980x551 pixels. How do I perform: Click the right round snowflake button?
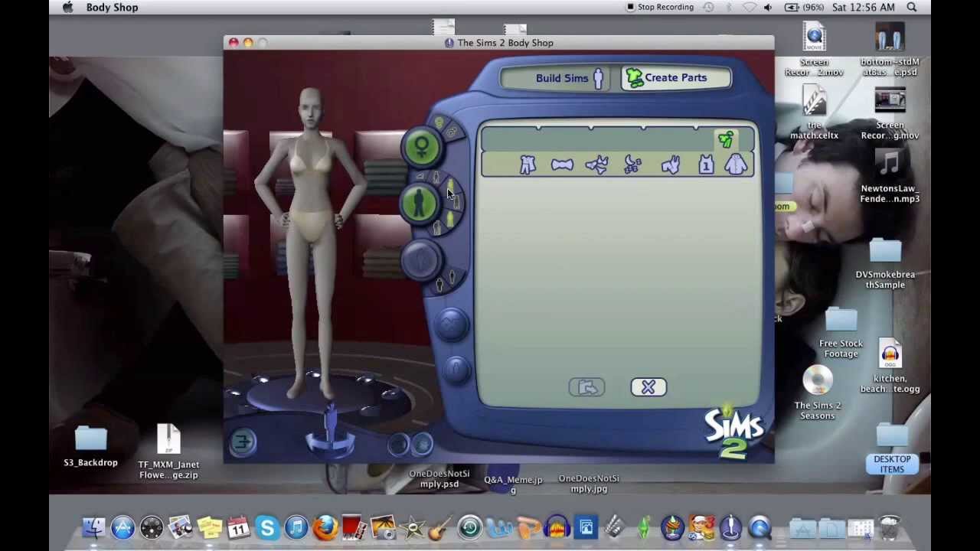pos(422,444)
